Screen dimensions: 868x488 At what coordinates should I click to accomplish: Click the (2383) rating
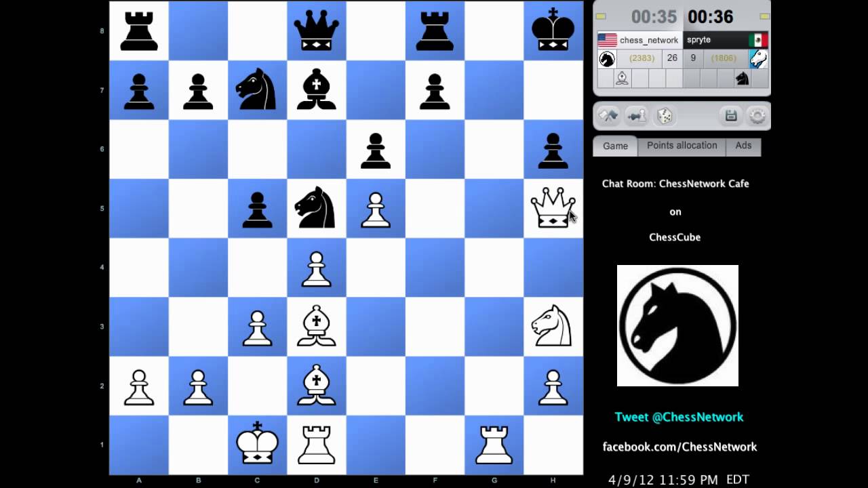pyautogui.click(x=642, y=58)
